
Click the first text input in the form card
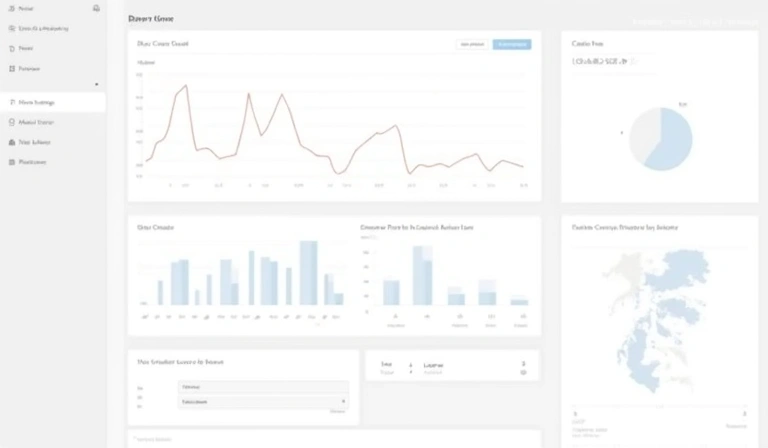(x=264, y=387)
